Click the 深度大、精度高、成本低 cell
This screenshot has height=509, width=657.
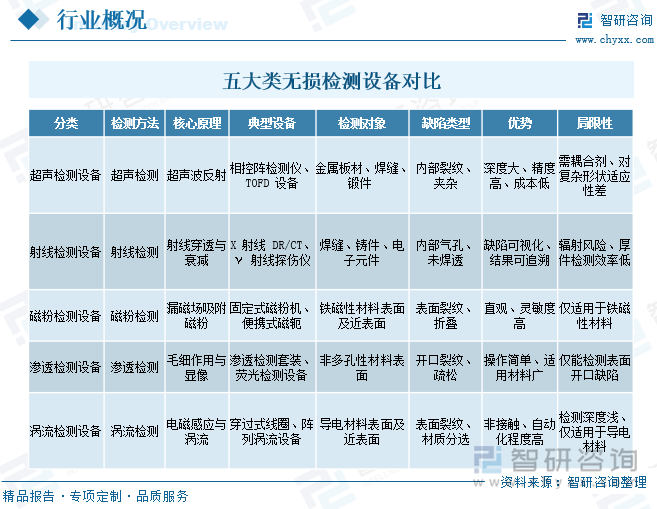tap(520, 176)
